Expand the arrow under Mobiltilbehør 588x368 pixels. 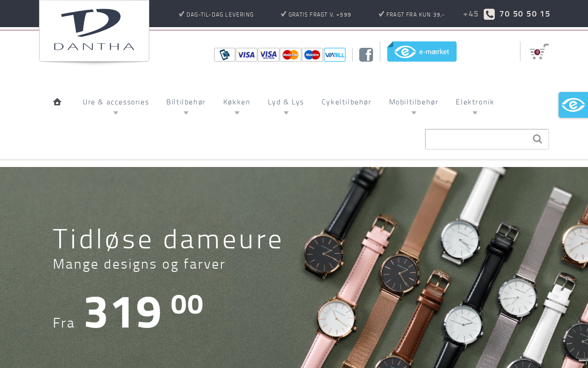[414, 113]
